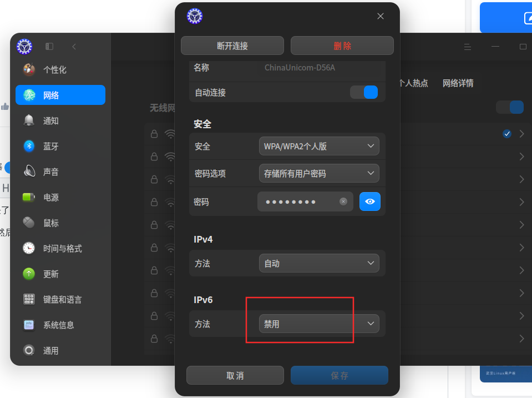Toggle the wireless network switch behind the dialog
Screen dimensions: 532x398
(510, 107)
